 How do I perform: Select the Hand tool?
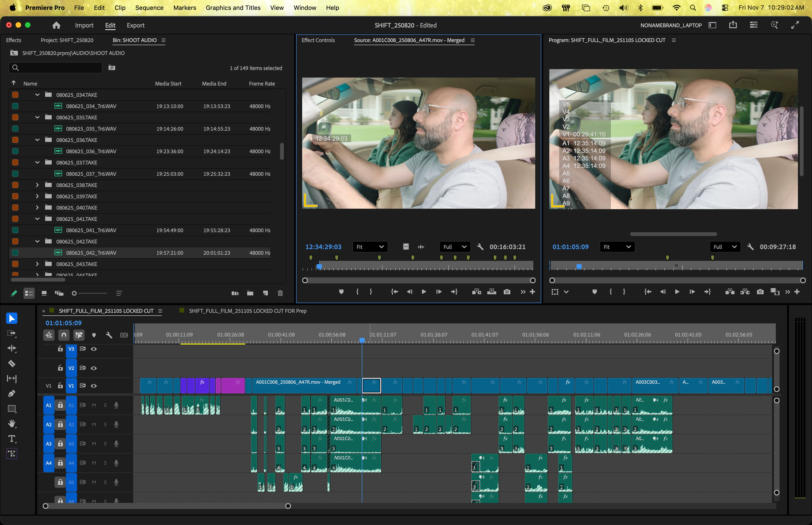click(12, 423)
